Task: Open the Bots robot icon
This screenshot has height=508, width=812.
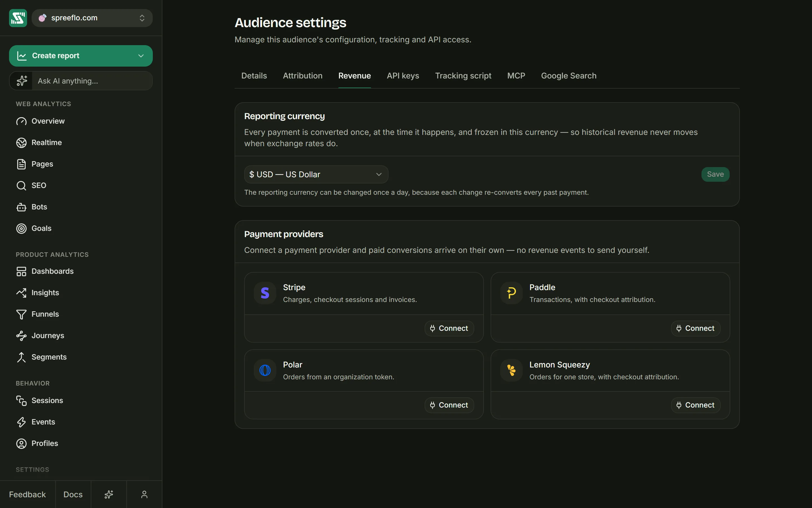Action: [x=21, y=207]
